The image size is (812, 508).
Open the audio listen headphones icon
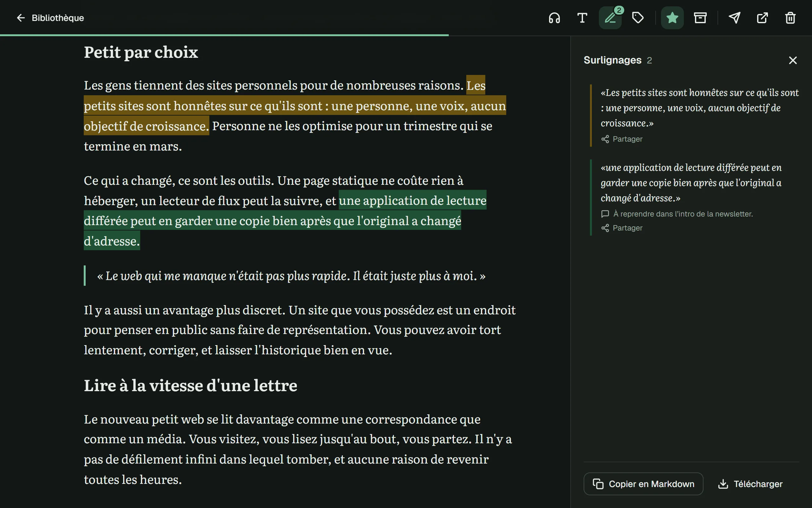tap(554, 18)
